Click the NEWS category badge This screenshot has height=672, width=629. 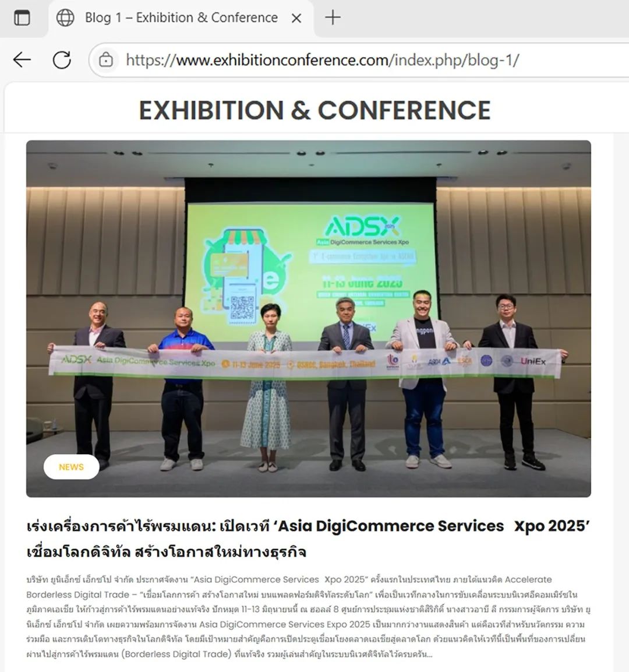click(x=71, y=467)
